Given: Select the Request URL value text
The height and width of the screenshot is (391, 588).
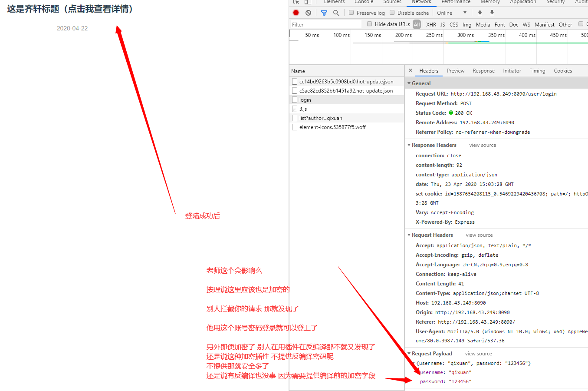Looking at the screenshot, I should point(503,94).
